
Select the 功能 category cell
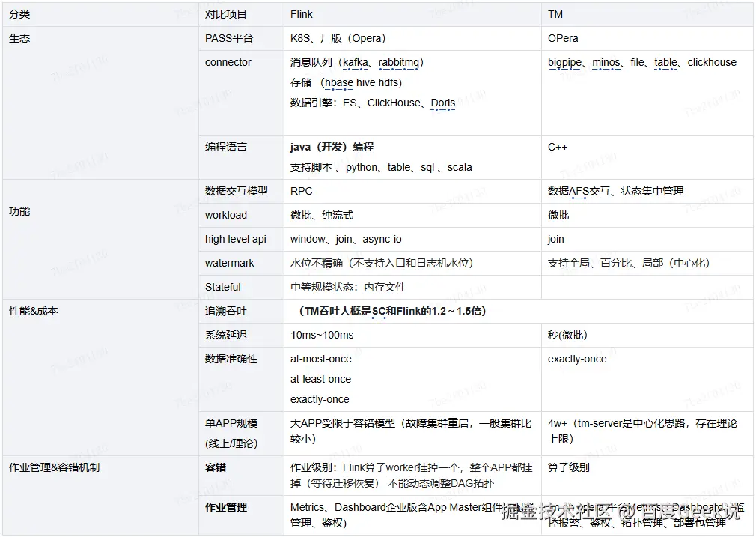[x=18, y=211]
